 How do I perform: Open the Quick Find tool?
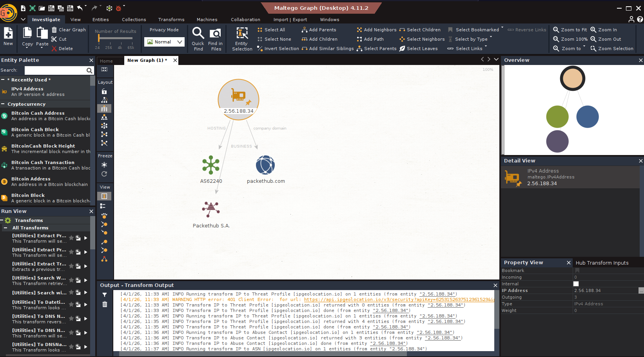[x=198, y=38]
